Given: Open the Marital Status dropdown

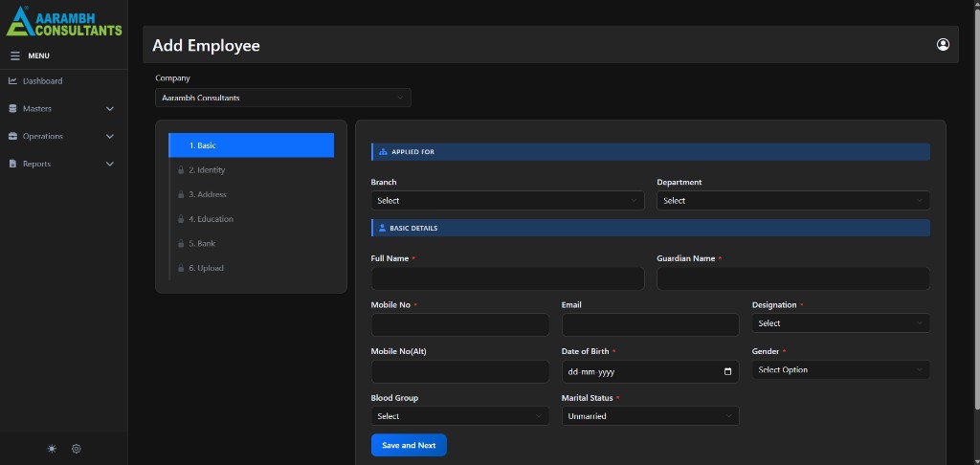Looking at the screenshot, I should [x=650, y=416].
